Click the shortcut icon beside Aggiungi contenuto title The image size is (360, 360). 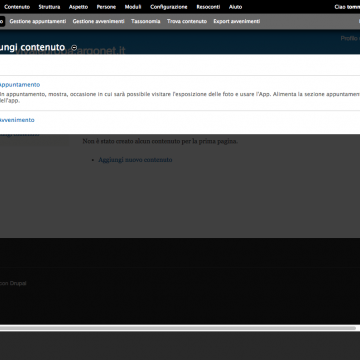(74, 48)
